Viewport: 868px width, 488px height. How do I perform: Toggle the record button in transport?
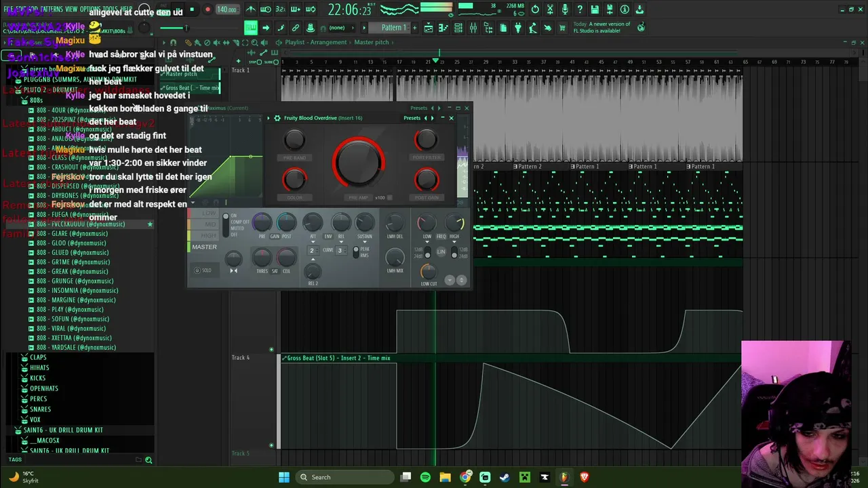tap(208, 9)
